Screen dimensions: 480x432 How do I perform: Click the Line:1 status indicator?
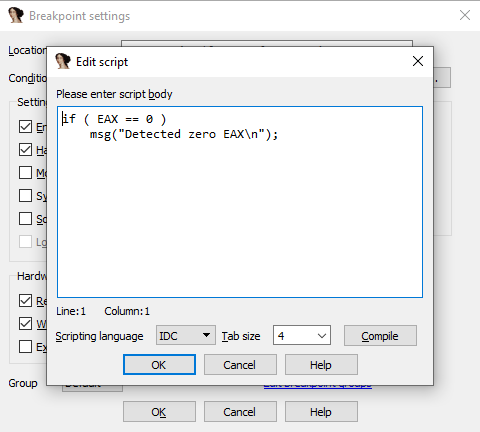[x=71, y=311]
